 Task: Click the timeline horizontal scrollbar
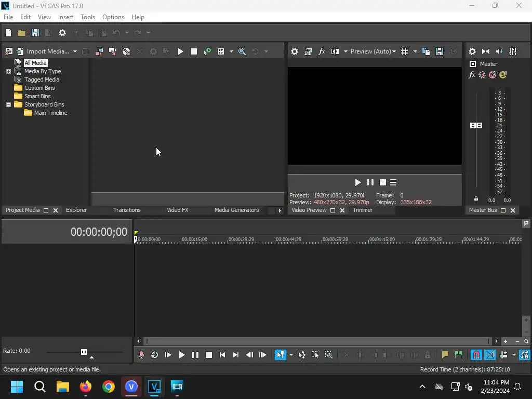pyautogui.click(x=317, y=341)
